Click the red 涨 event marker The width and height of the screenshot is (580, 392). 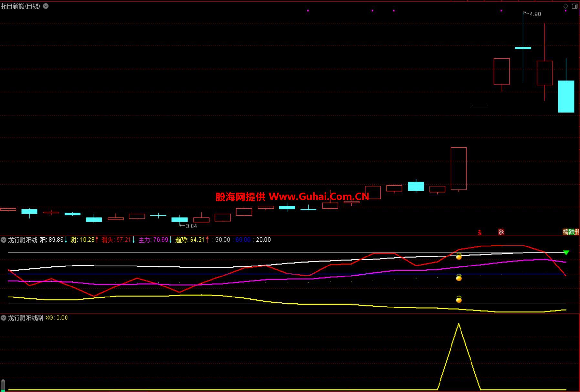501,232
